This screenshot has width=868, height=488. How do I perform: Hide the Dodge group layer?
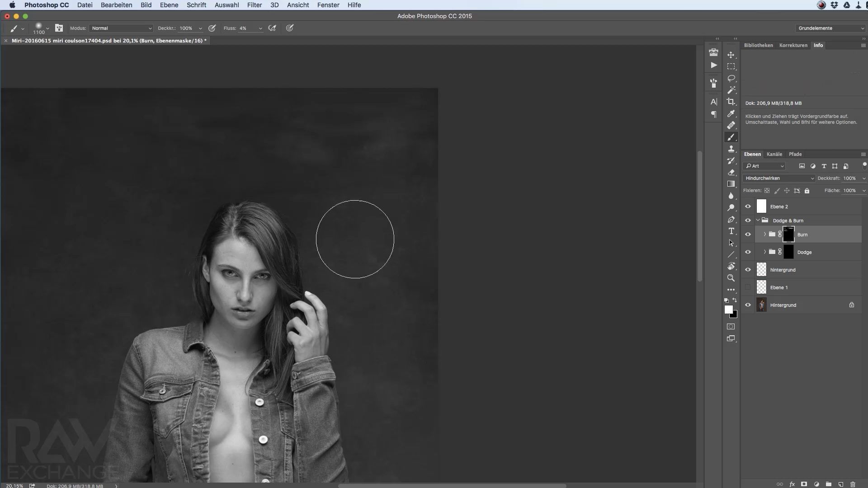coord(748,252)
